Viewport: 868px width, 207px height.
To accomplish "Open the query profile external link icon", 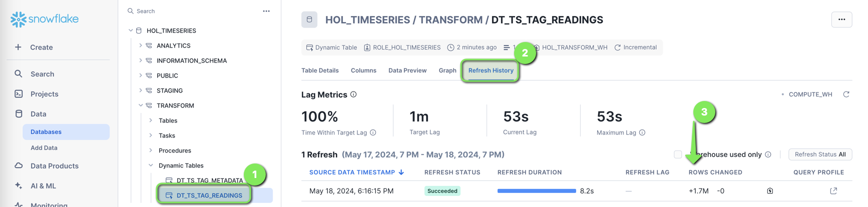I will point(833,191).
